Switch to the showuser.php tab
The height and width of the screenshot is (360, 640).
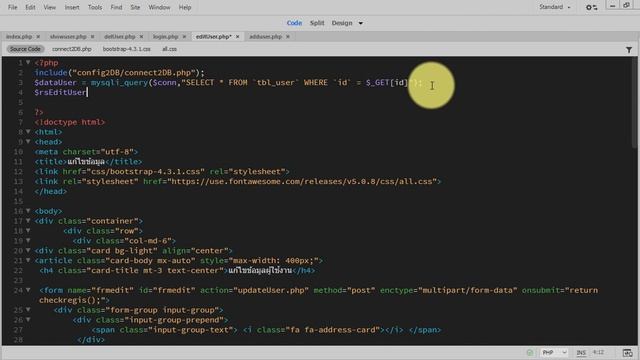click(68, 37)
